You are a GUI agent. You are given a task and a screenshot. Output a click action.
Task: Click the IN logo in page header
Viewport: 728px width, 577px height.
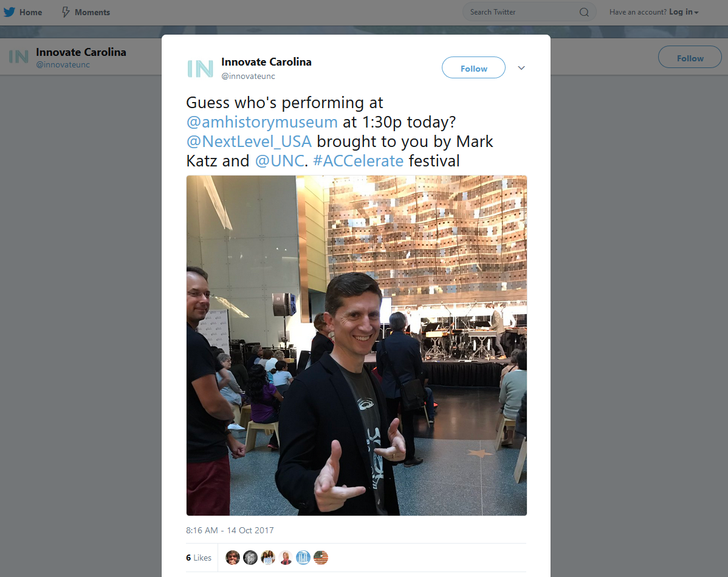(19, 56)
